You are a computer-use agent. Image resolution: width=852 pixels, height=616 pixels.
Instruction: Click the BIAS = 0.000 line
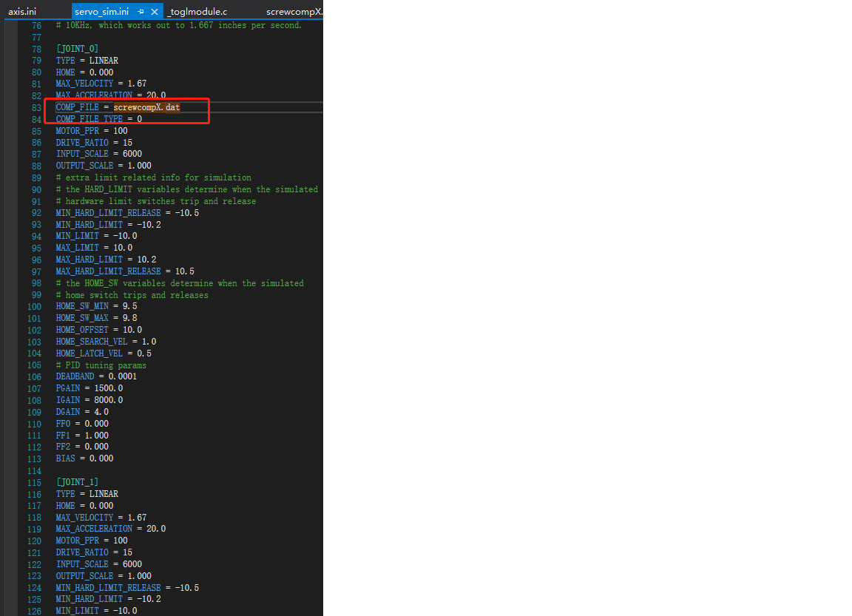coord(84,458)
